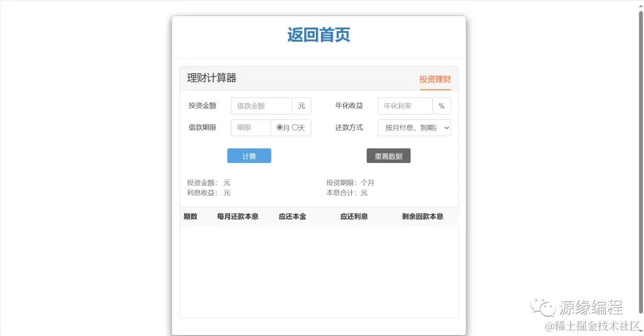Click the 重置数据 button
644x336 pixels.
(x=389, y=156)
